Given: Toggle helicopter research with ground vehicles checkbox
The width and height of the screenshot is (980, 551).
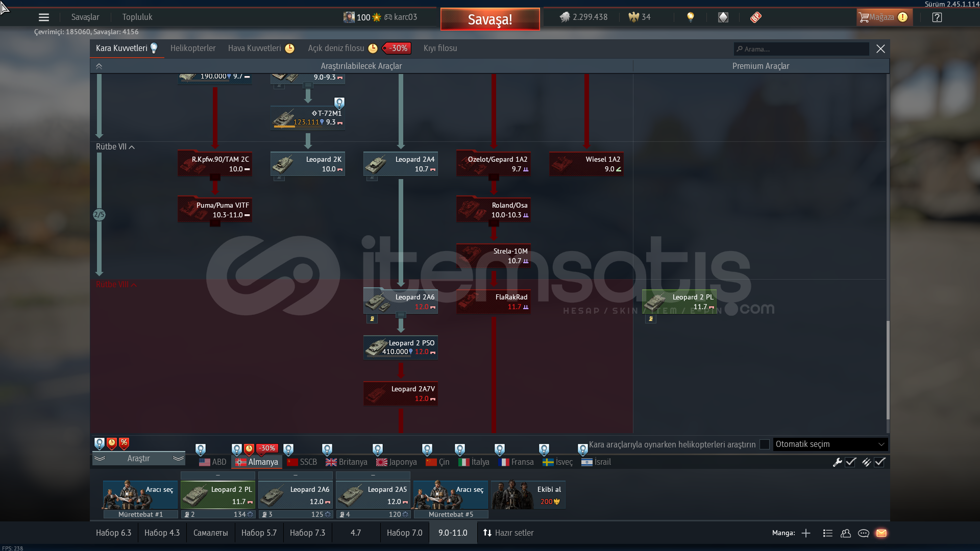Looking at the screenshot, I should (764, 444).
